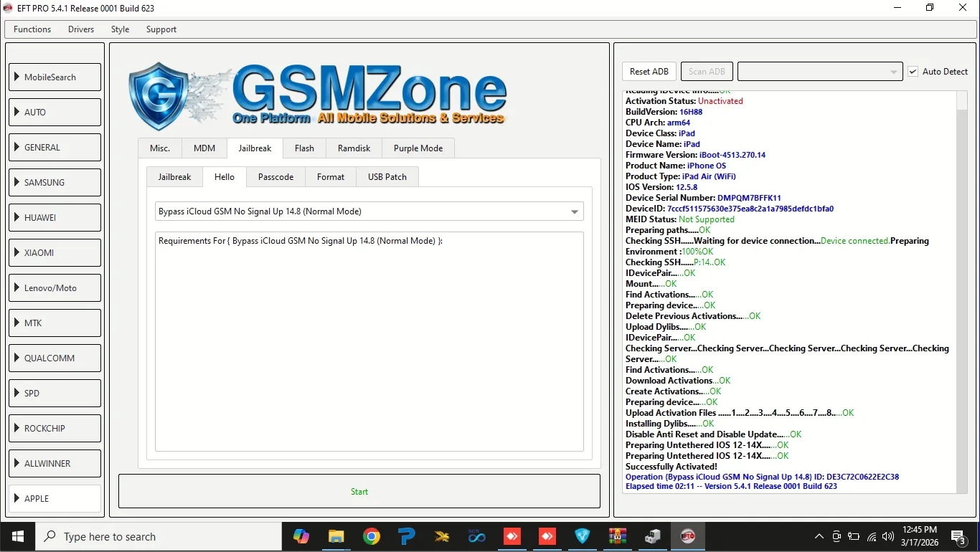This screenshot has width=980, height=552.
Task: Open File Explorer from the taskbar
Action: (336, 536)
